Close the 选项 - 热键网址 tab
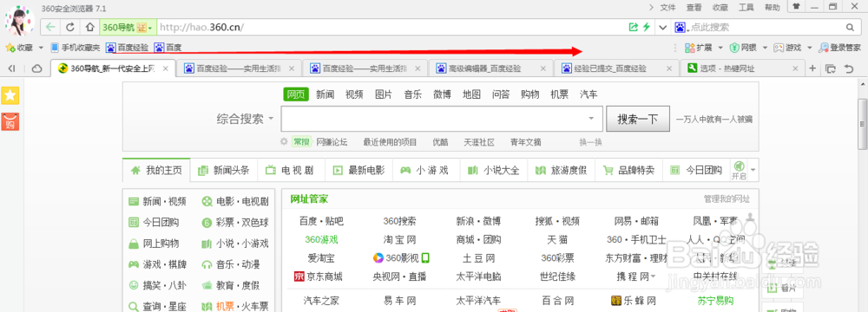Image resolution: width=868 pixels, height=312 pixels. click(795, 68)
